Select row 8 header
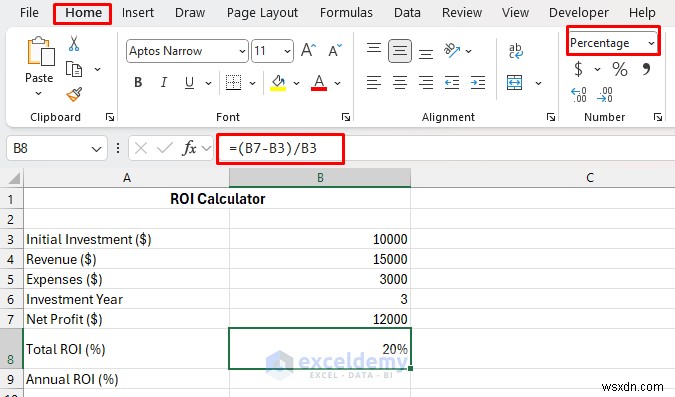 coord(11,349)
